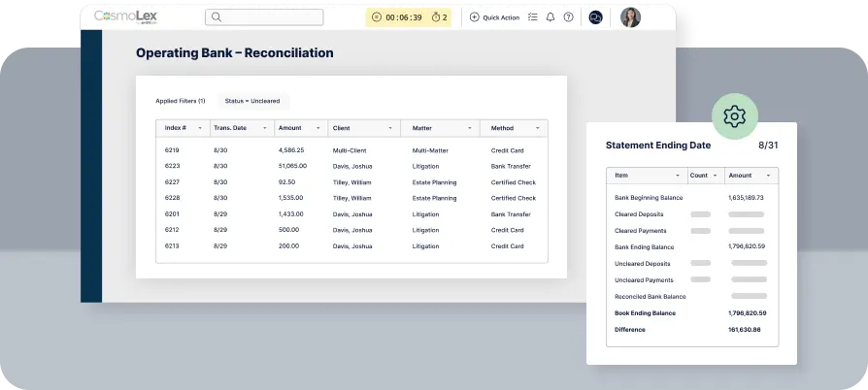Click the Quick Action plus icon

click(x=474, y=17)
